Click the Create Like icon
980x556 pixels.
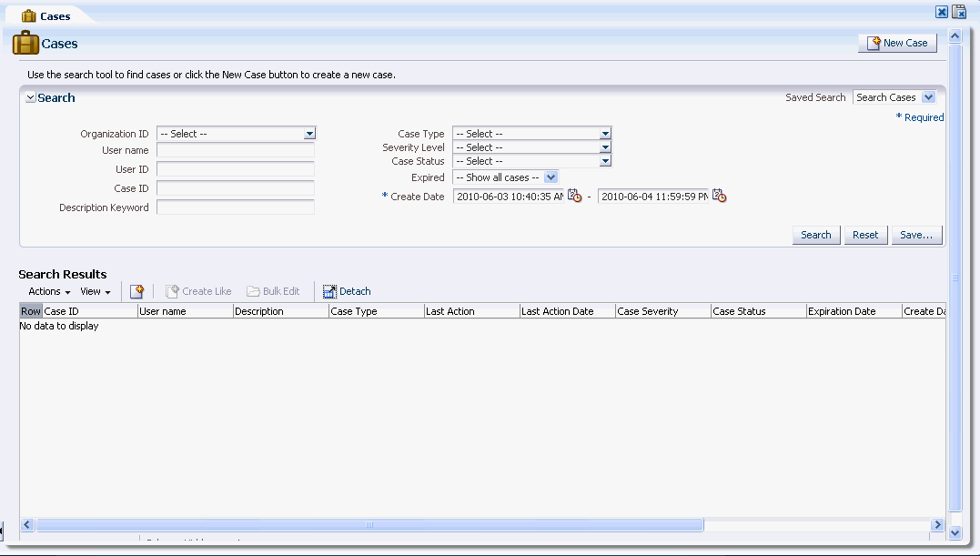[172, 290]
